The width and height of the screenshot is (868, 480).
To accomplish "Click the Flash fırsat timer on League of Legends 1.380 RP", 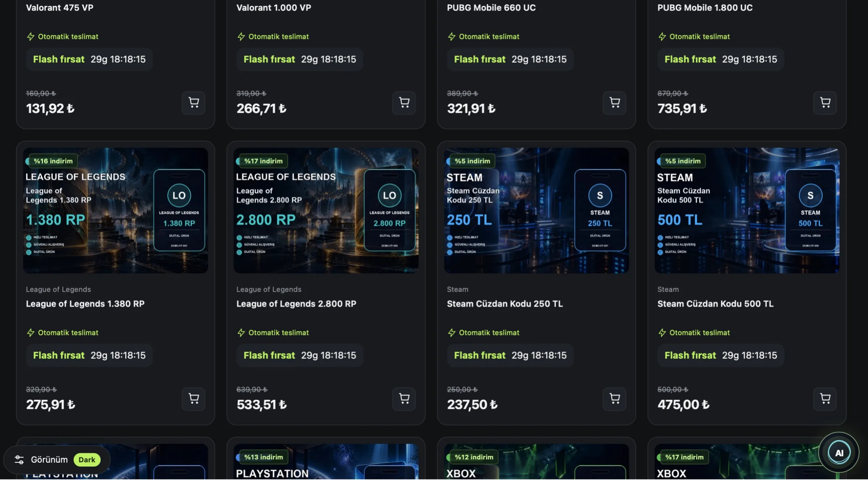I will (x=89, y=355).
